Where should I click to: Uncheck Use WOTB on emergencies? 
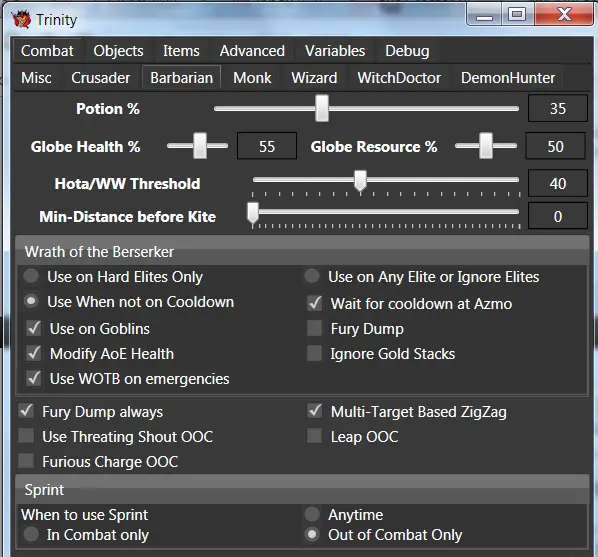point(34,378)
